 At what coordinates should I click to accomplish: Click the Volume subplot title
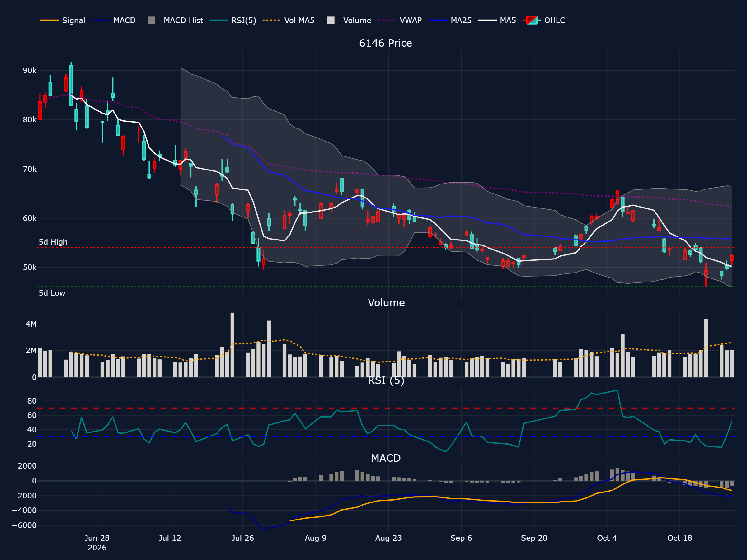[386, 302]
